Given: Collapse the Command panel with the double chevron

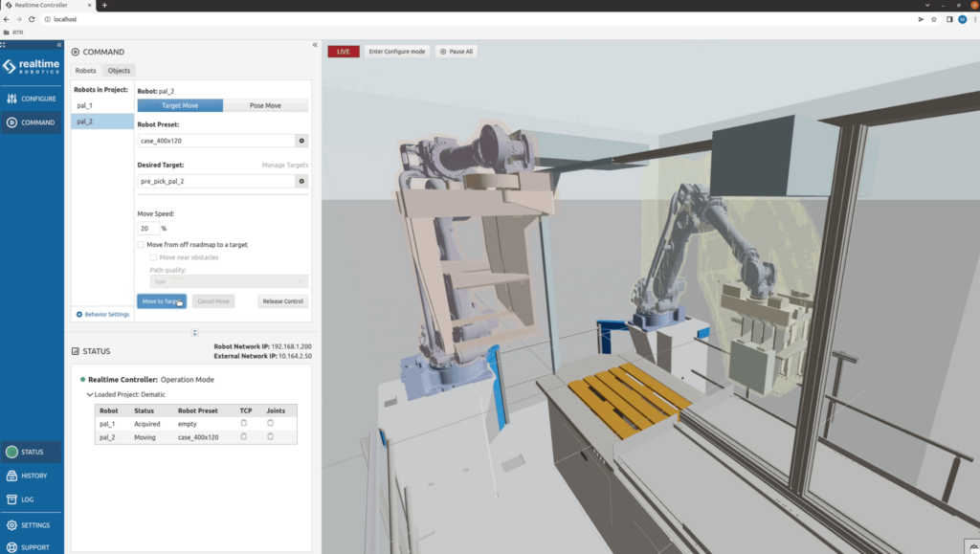Looking at the screenshot, I should click(315, 45).
